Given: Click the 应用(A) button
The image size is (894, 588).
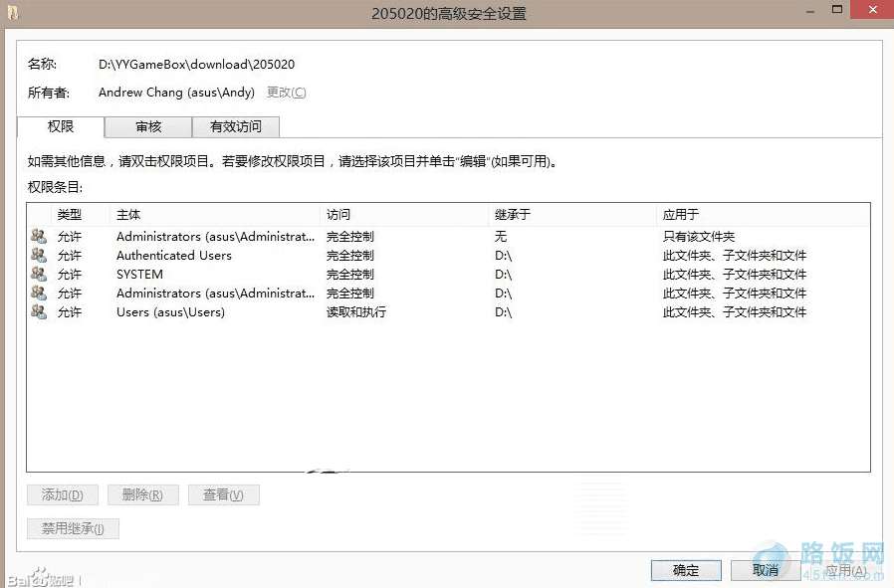Looking at the screenshot, I should point(845,570).
